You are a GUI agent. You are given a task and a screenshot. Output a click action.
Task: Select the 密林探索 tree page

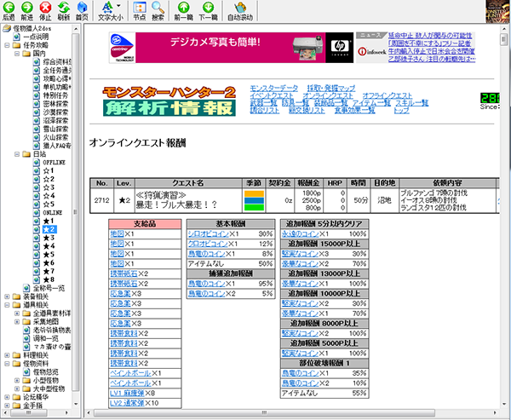coord(55,104)
